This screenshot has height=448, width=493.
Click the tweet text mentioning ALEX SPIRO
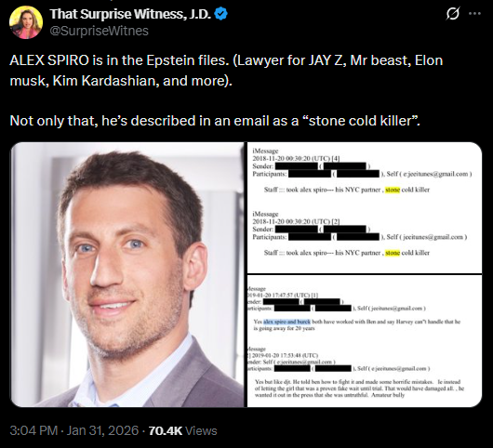226,71
